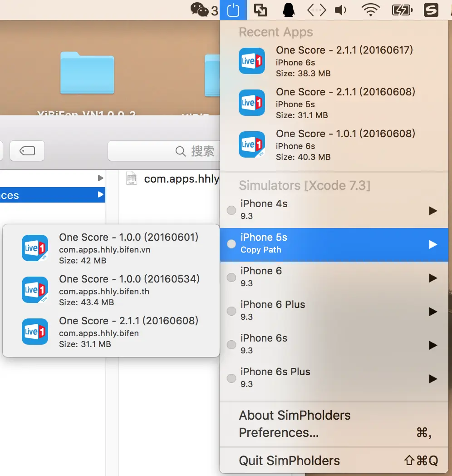This screenshot has width=452, height=476.
Task: Open the Wi-Fi status menu
Action: point(370,10)
